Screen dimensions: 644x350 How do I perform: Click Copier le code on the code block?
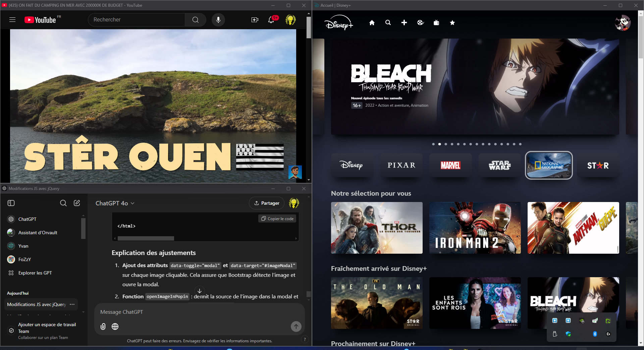tap(277, 218)
